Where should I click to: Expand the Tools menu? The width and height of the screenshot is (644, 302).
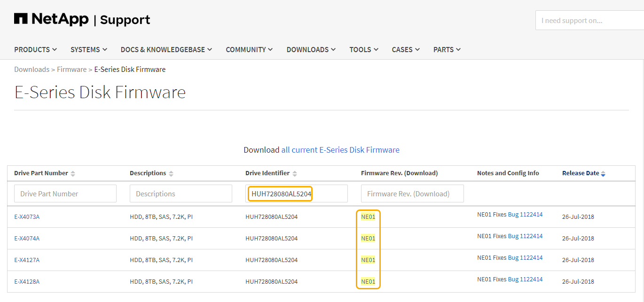click(x=363, y=49)
